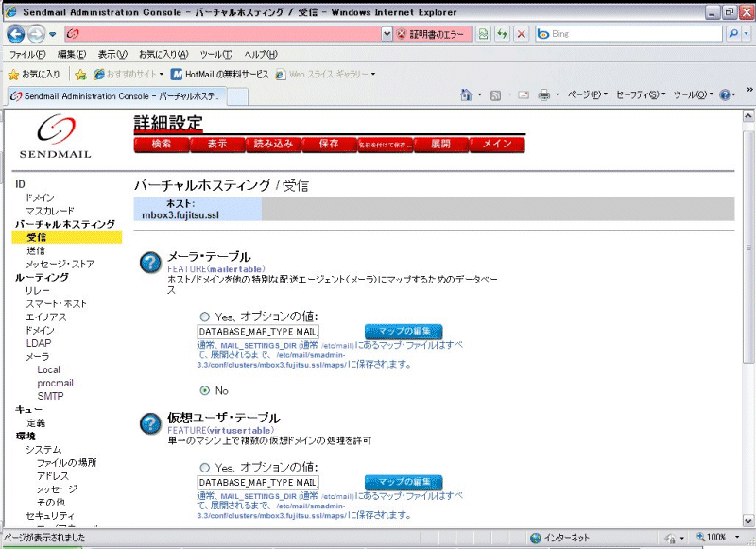Viewport: 756px width, 549px height.
Task: Open the お気に入り(A) menu
Action: (163, 55)
